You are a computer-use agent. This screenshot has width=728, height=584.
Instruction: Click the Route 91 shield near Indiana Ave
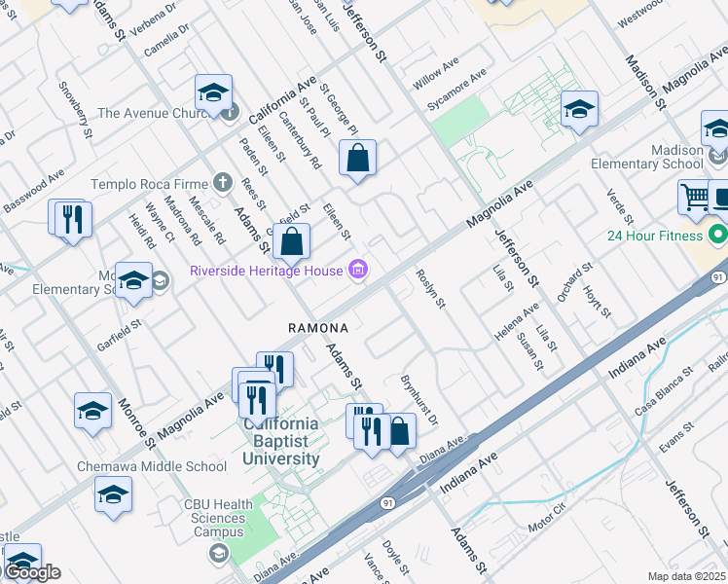[x=387, y=503]
